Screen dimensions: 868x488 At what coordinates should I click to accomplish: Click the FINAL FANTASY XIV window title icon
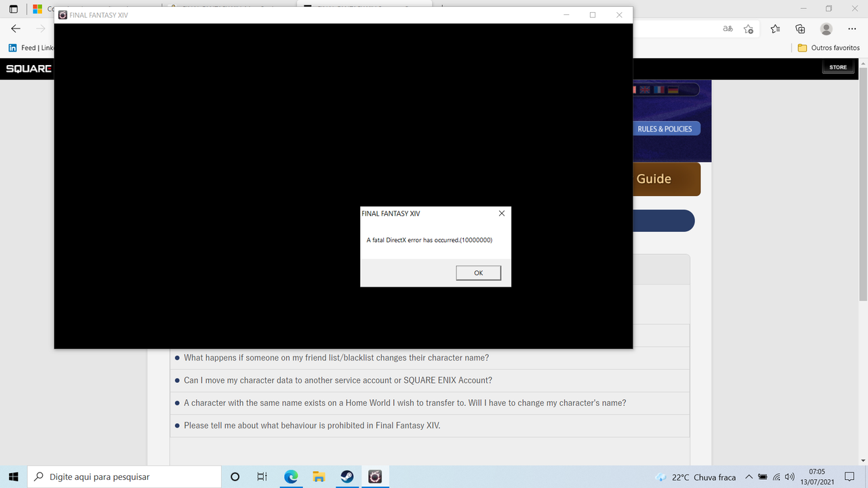pos(63,15)
